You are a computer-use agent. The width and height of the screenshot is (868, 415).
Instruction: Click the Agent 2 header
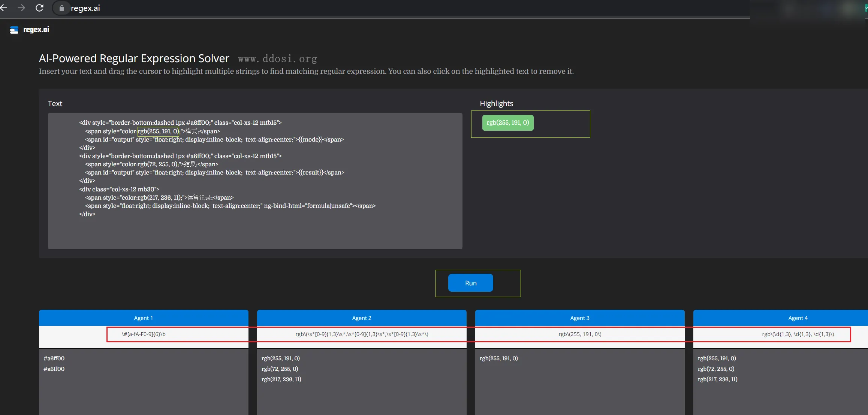click(362, 318)
